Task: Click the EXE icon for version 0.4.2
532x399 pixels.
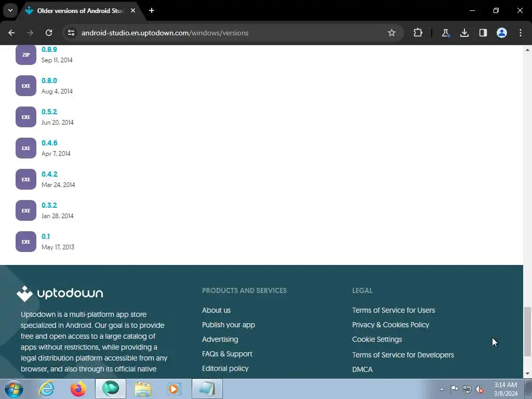Action: coord(26,179)
